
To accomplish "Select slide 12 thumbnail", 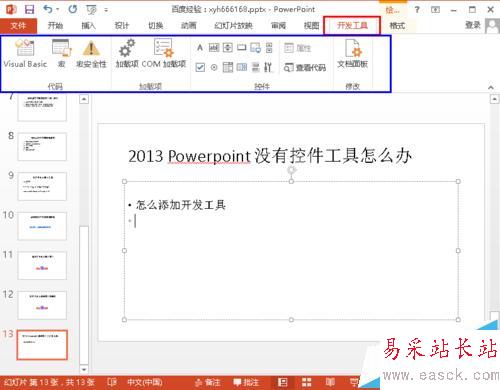I will pos(42,305).
